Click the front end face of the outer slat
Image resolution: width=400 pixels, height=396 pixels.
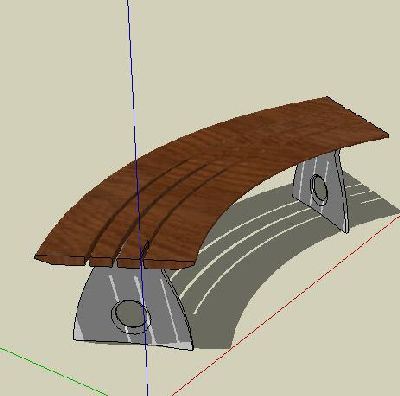[x=62, y=260]
